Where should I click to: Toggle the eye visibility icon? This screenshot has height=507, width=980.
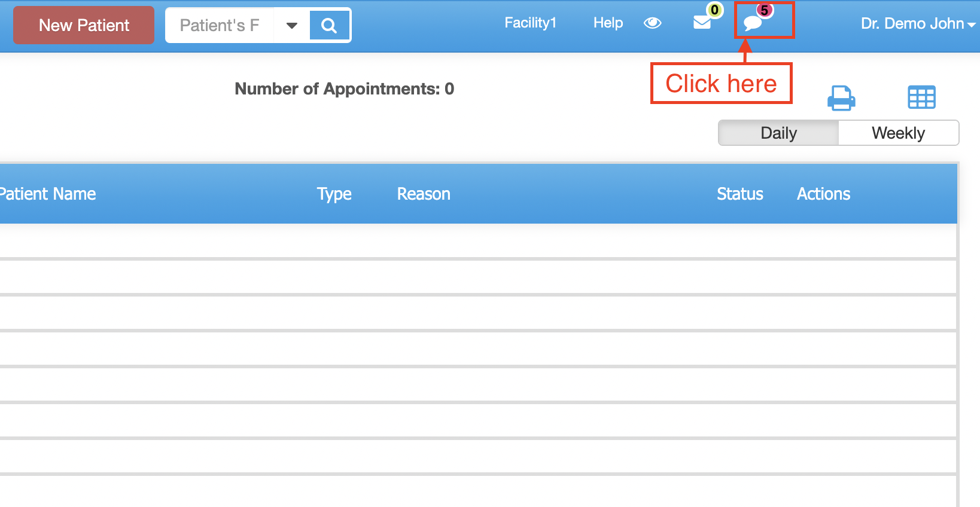pos(652,23)
